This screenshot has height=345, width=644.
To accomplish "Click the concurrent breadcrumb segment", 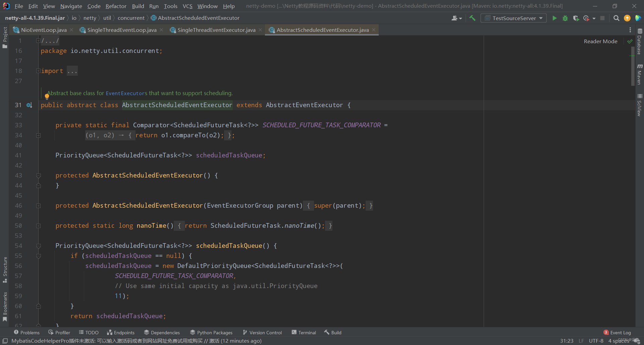I will (131, 18).
